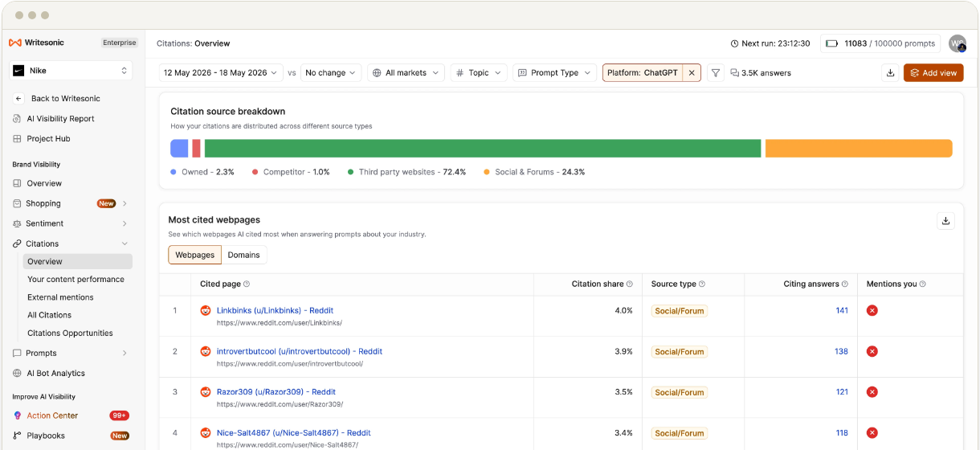Click the Platform: ChatGPT filter chip
This screenshot has width=980, height=450.
(642, 72)
